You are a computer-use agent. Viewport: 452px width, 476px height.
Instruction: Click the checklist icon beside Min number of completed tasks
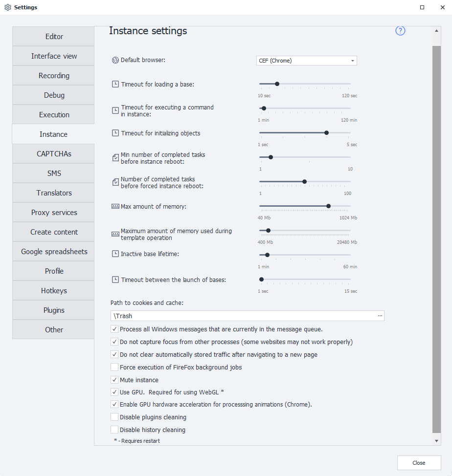pos(115,157)
